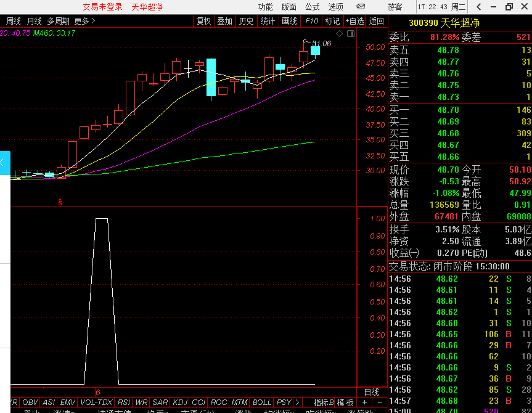Screen dimensions: 532x413
Task: Expand the 更多 period options
Action: [85, 21]
